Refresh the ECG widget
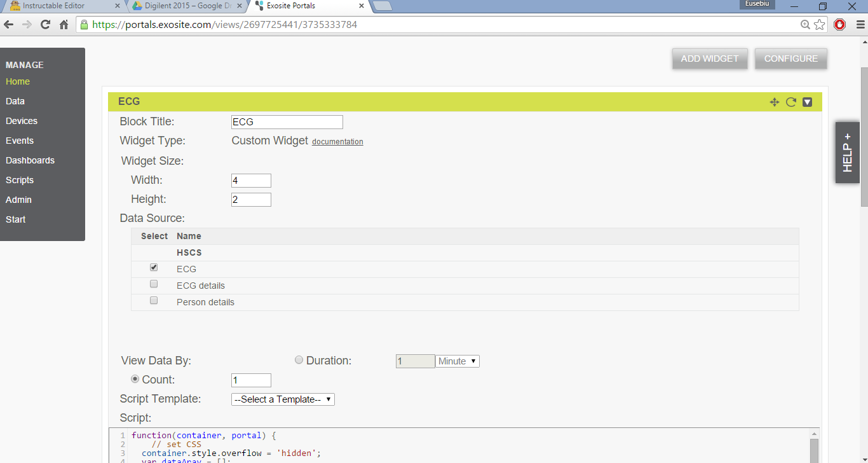Viewport: 868px width, 463px height. (791, 102)
